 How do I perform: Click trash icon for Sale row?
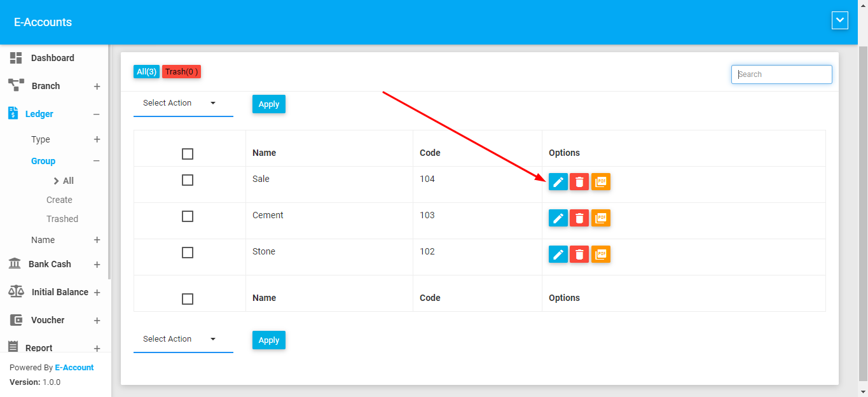pyautogui.click(x=579, y=182)
